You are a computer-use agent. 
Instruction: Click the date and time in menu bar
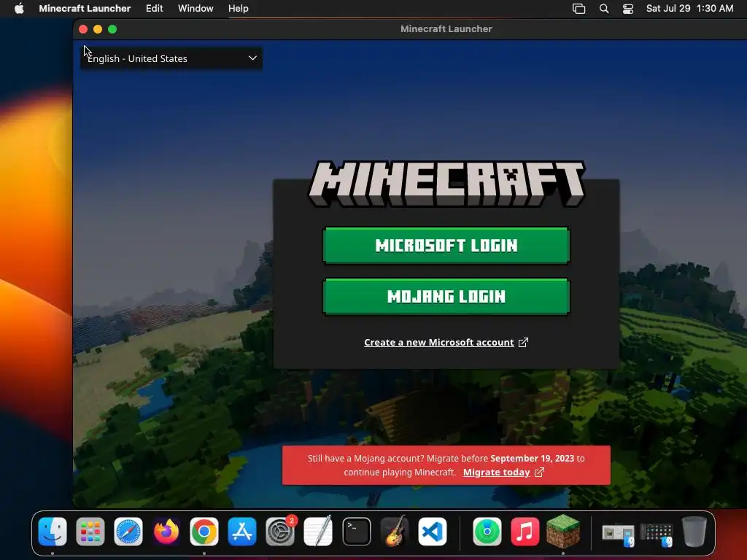click(689, 8)
